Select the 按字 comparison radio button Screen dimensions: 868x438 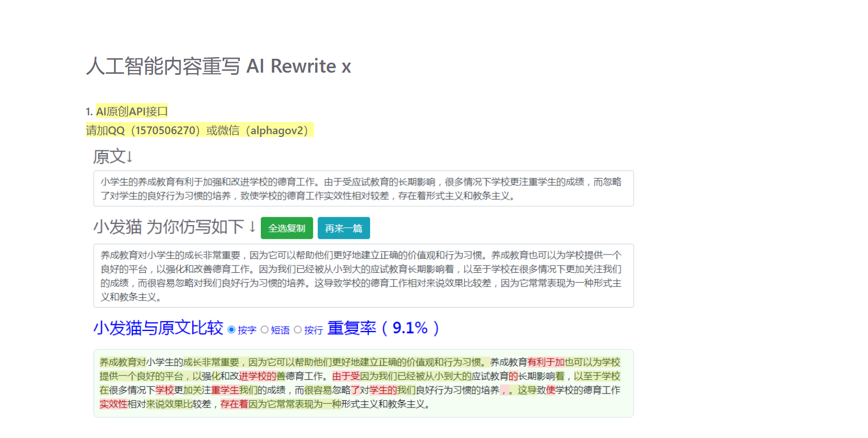232,329
